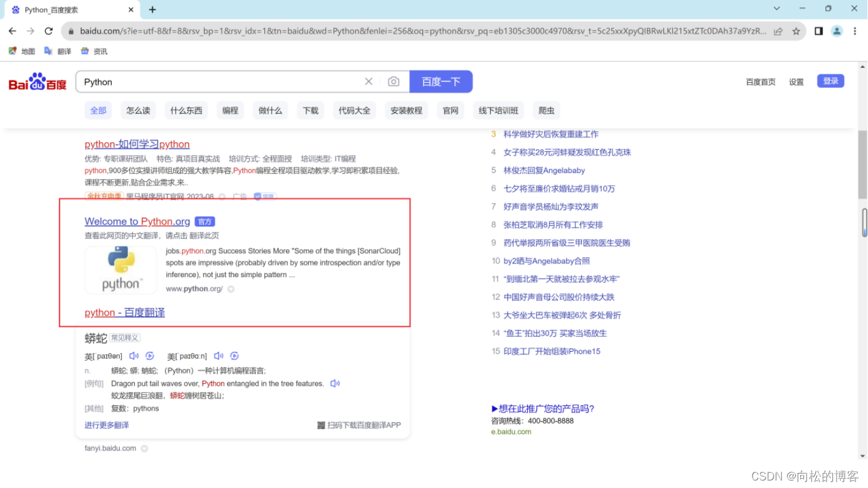
Task: Switch to the 怎么读 filter
Action: (138, 110)
